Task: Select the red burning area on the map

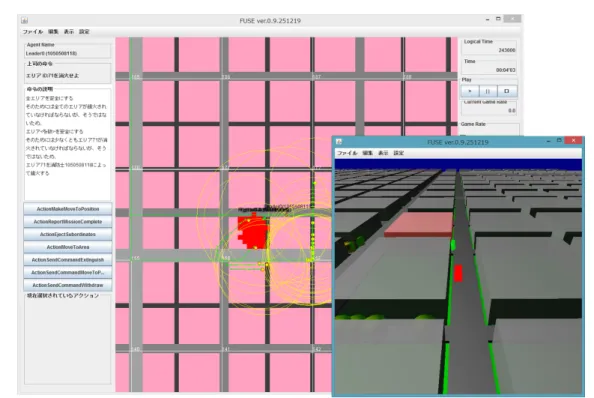Action: click(252, 232)
